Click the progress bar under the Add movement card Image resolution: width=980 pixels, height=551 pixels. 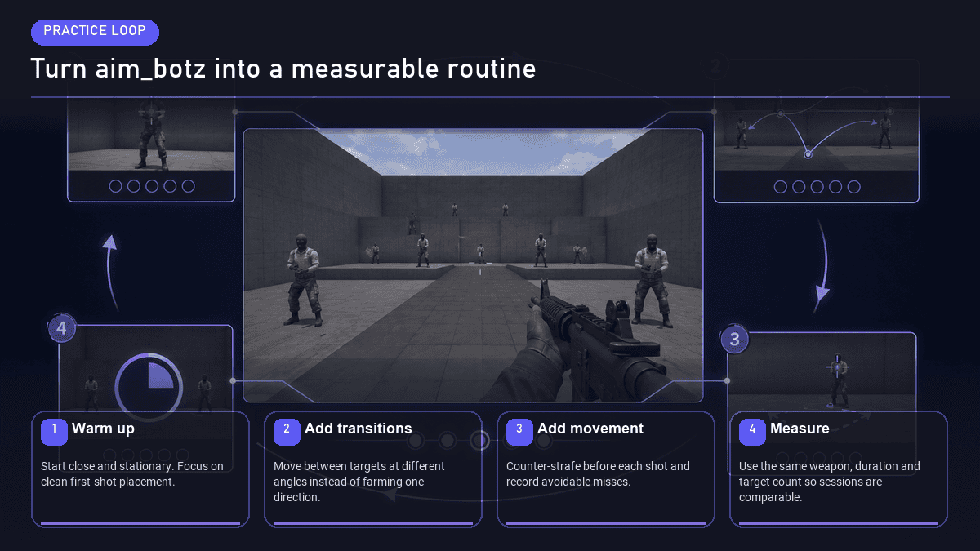coord(606,523)
